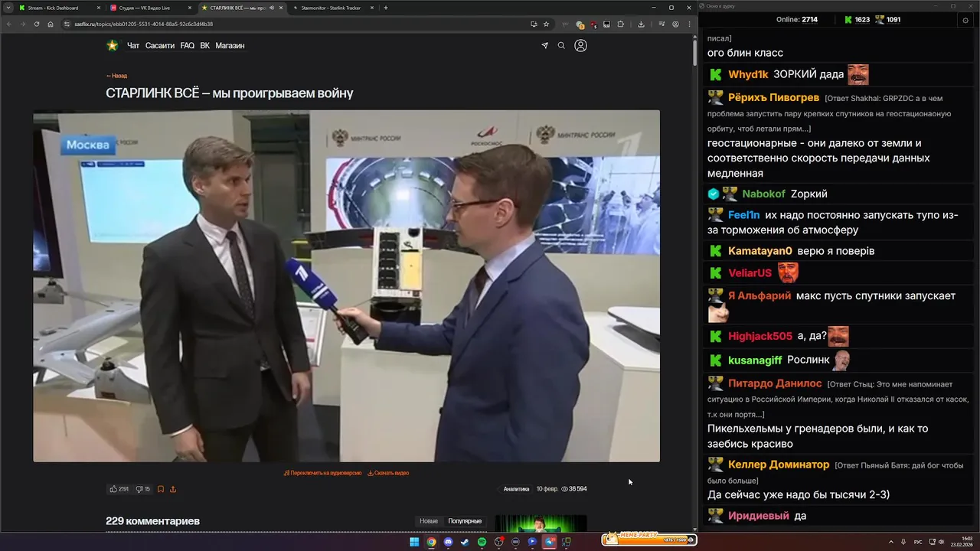Switch РУС keyboard language in tray
The image size is (980, 551).
click(918, 542)
